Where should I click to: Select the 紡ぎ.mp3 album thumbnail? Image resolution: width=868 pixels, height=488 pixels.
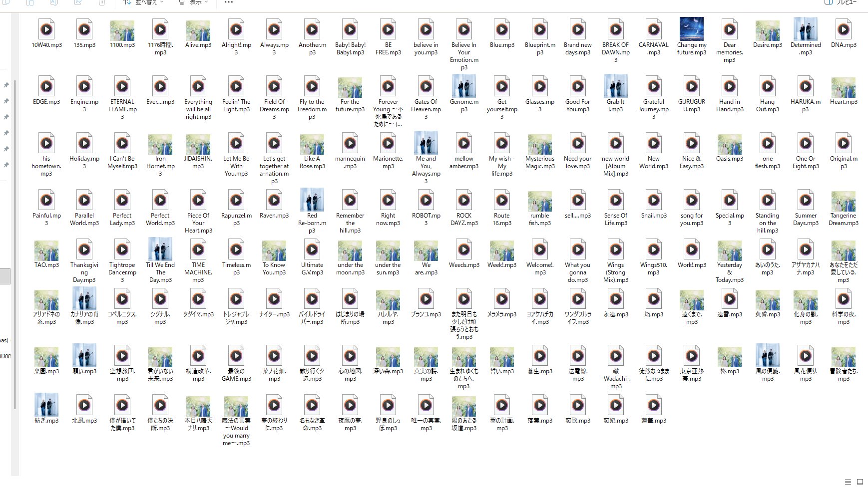point(46,405)
